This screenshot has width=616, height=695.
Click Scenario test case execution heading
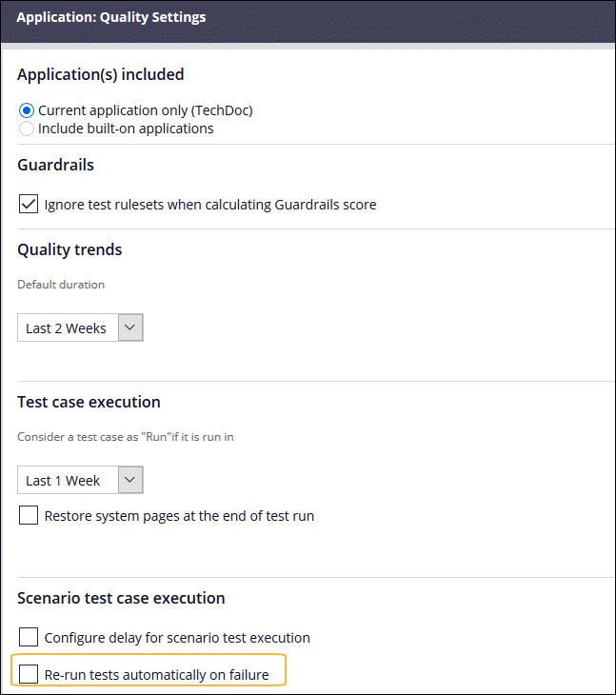(121, 598)
